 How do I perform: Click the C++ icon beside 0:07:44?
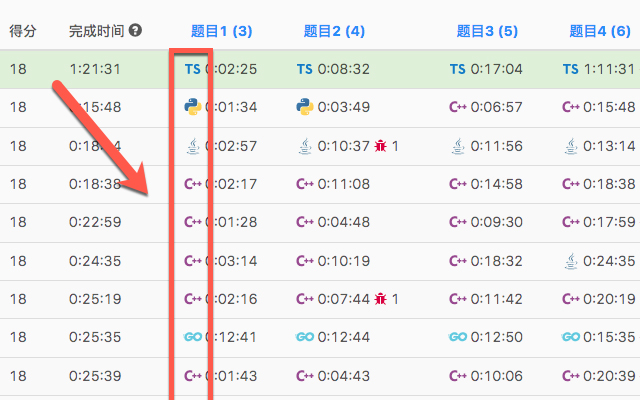tap(305, 299)
